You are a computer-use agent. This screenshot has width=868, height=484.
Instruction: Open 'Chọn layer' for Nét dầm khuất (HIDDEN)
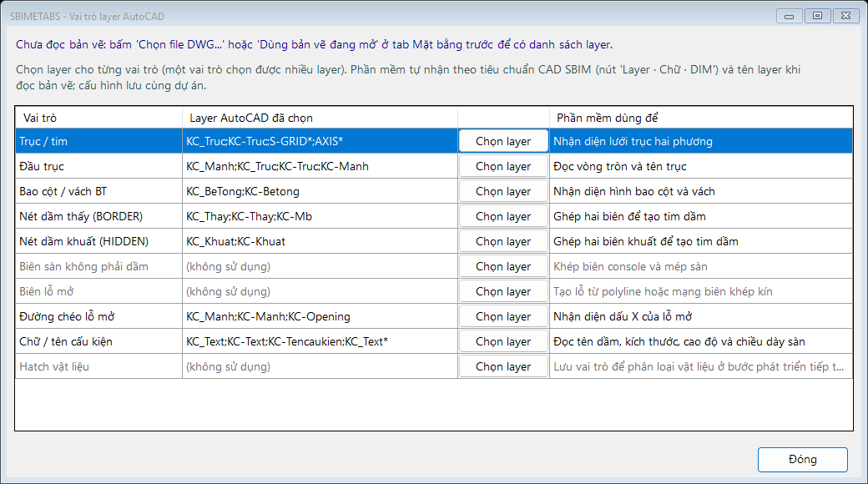pyautogui.click(x=503, y=241)
